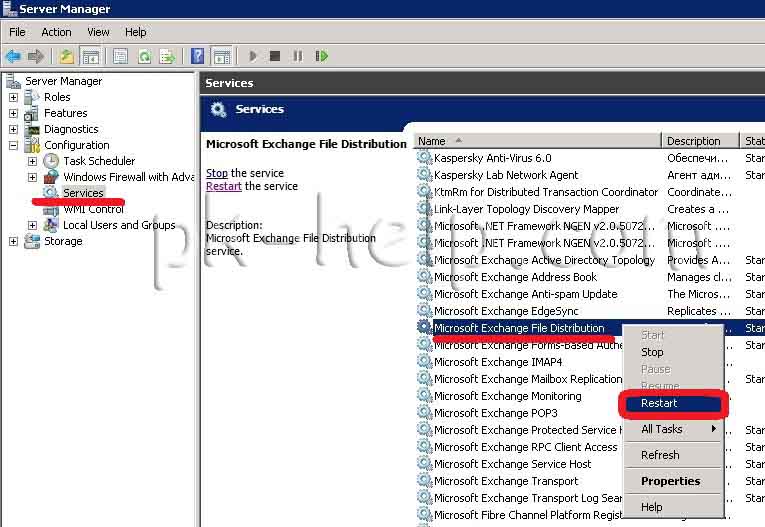Open the Action menu
Viewport: 765px width, 527px height.
56,32
